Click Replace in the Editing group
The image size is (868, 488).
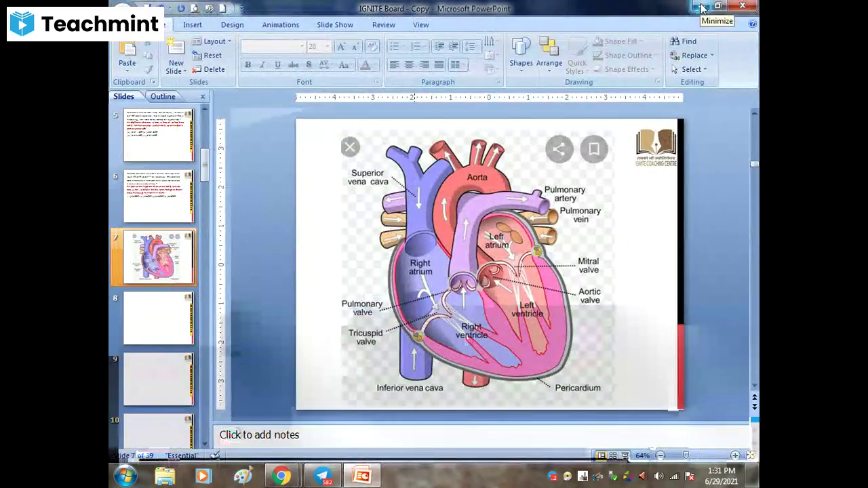coord(692,55)
